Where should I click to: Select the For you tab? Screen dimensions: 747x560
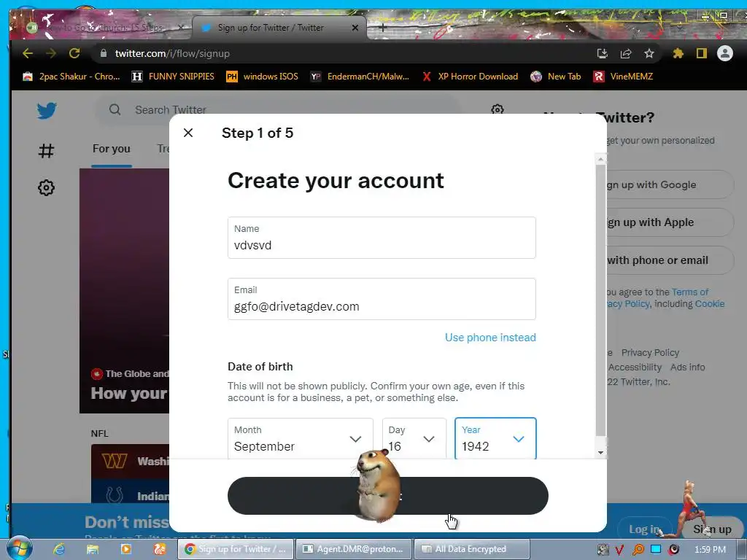pyautogui.click(x=111, y=149)
